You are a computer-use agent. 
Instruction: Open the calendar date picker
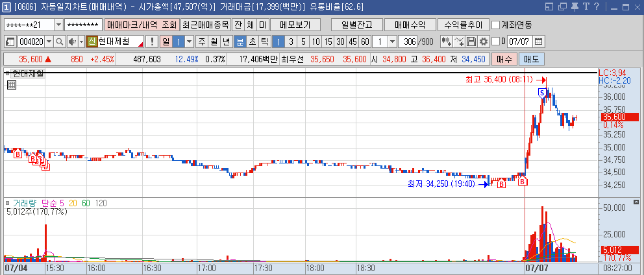click(x=539, y=42)
